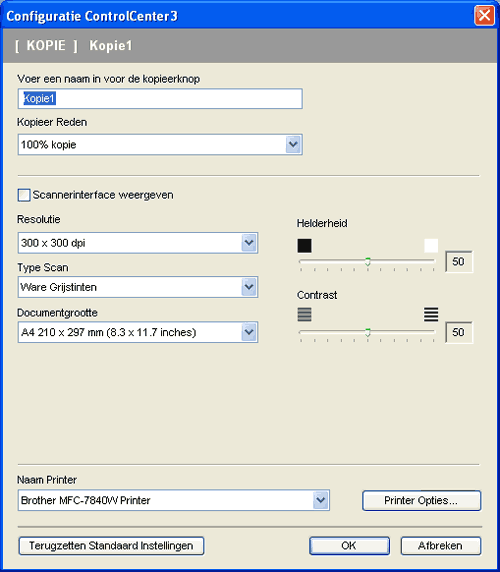Open the Naam Printer dropdown arrow

(320, 500)
